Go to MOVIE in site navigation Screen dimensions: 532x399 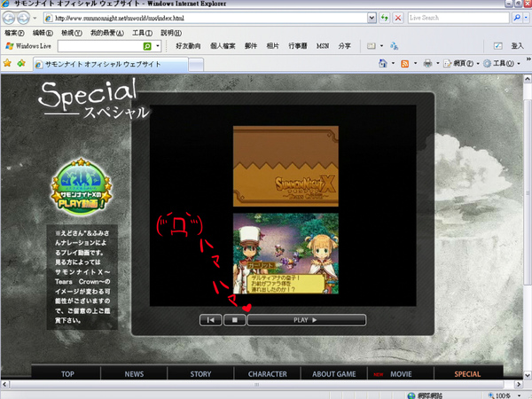point(401,374)
